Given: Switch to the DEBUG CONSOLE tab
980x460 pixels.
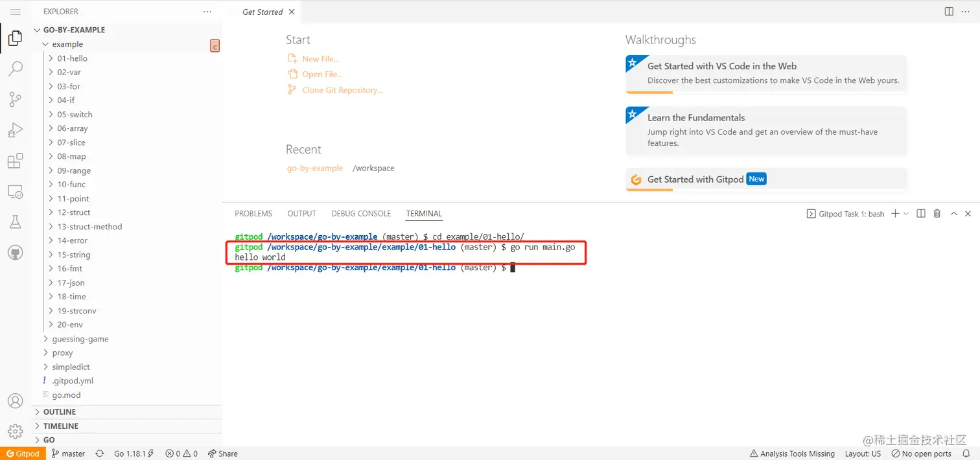Looking at the screenshot, I should pos(361,213).
